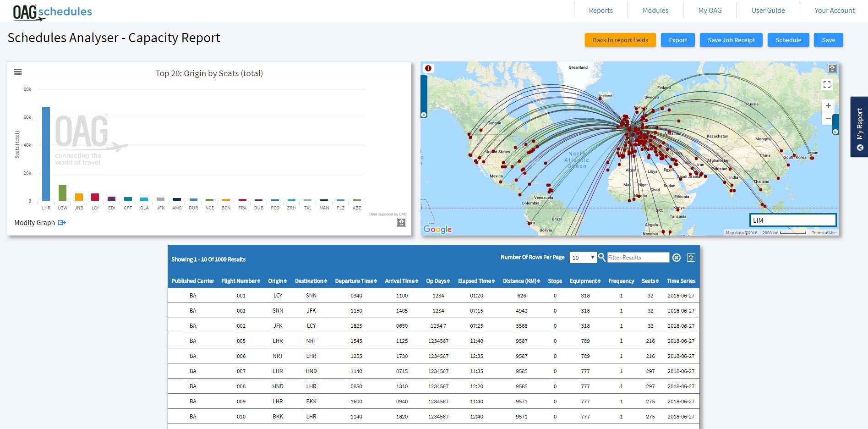The image size is (868, 429).
Task: Open map Terms of Use link
Action: tap(824, 233)
